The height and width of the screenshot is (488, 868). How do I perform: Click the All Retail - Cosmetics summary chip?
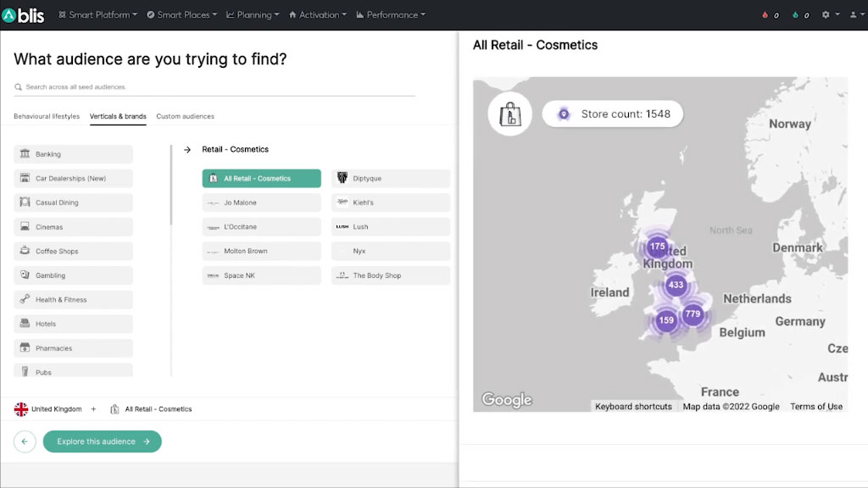[x=151, y=409]
